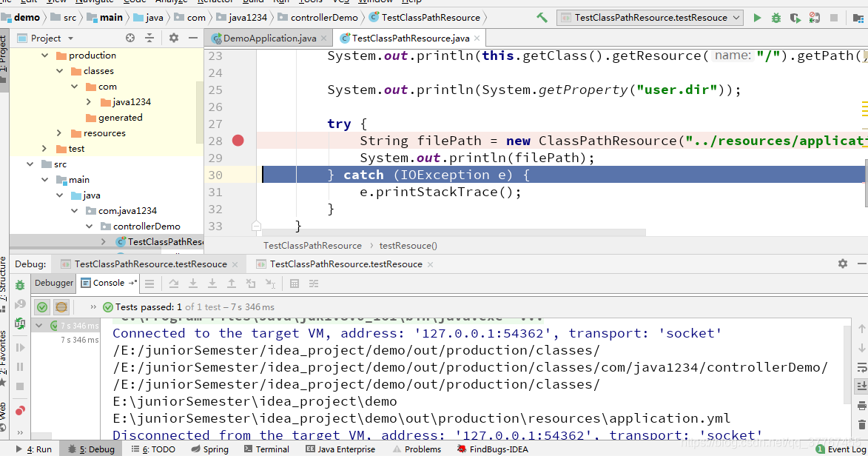This screenshot has height=456, width=868.
Task: Open the 4: Run tool window
Action: (x=34, y=449)
